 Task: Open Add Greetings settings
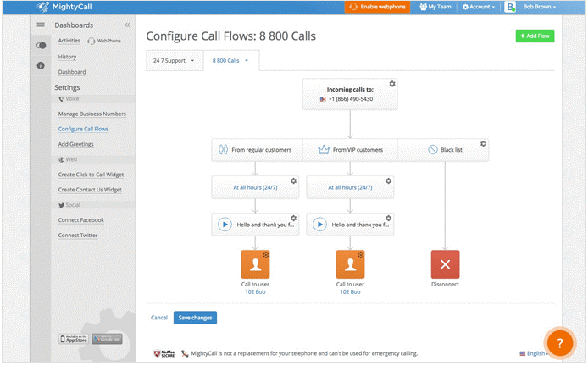click(x=75, y=144)
